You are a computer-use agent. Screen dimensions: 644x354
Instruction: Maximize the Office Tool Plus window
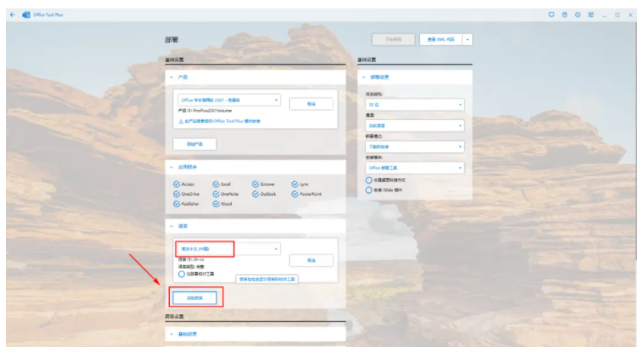tap(617, 15)
